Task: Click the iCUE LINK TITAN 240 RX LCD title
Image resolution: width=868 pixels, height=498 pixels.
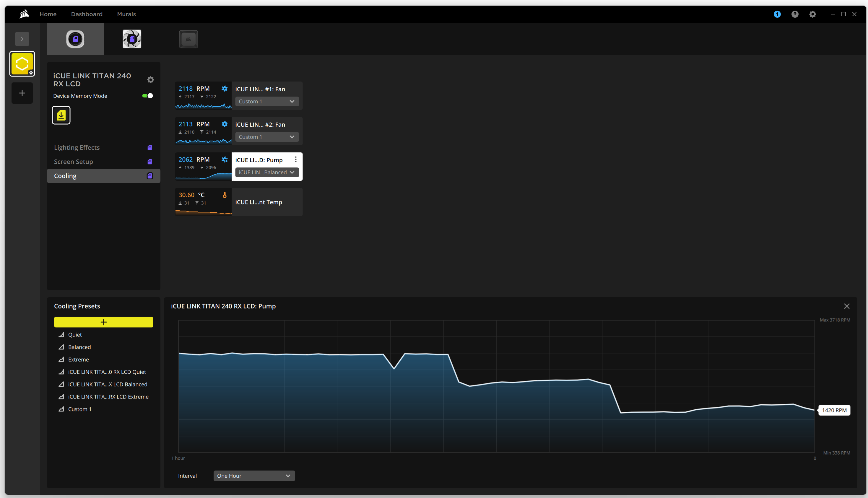Action: tap(92, 80)
